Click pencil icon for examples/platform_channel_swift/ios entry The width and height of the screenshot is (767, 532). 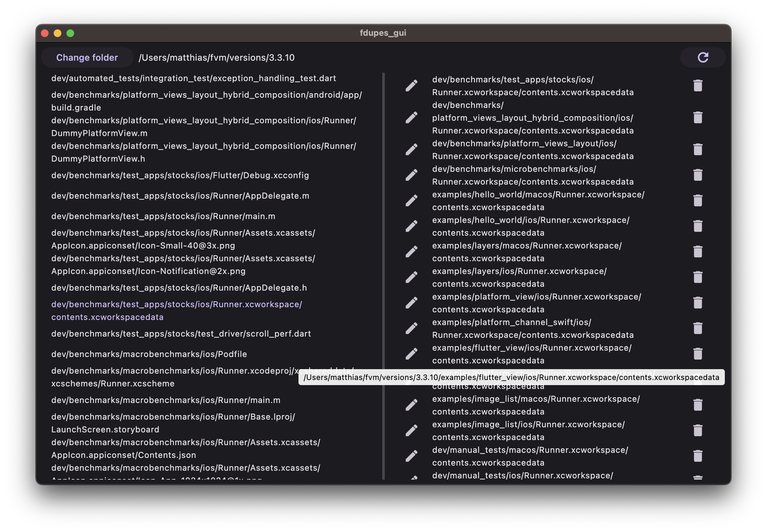411,328
